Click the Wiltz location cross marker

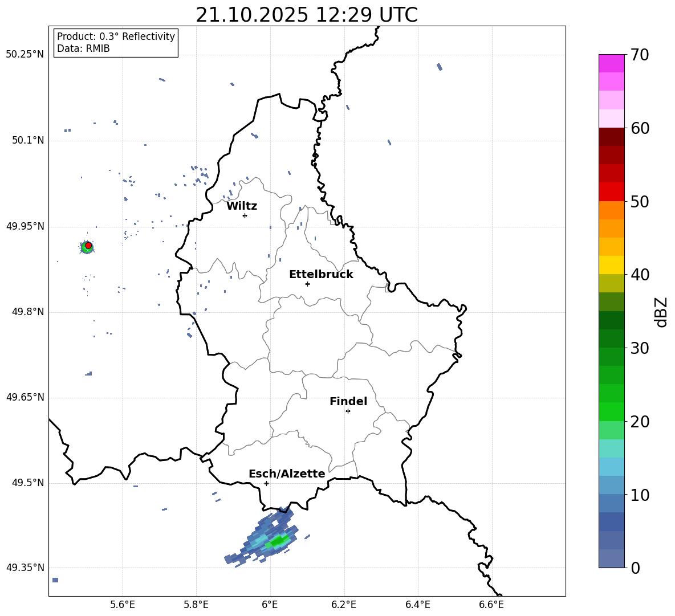pyautogui.click(x=245, y=215)
